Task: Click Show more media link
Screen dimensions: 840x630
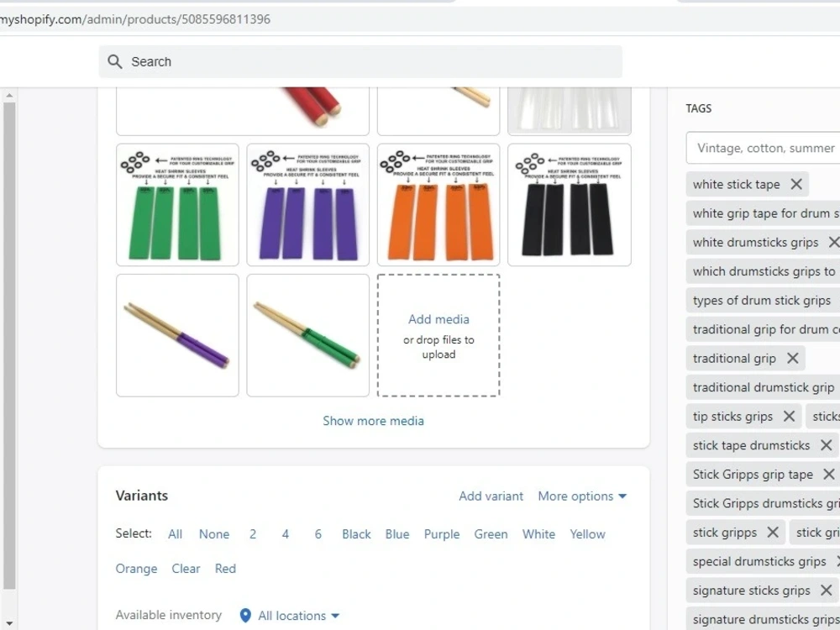Action: point(374,421)
